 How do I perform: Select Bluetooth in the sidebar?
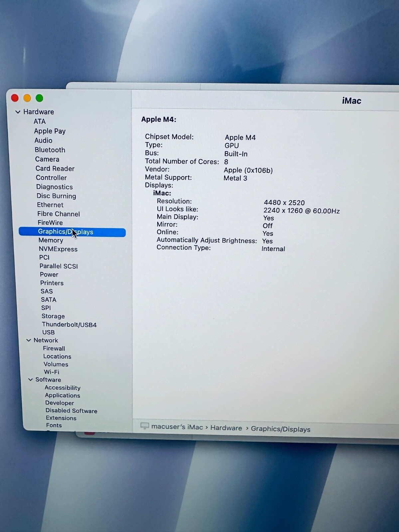click(50, 150)
